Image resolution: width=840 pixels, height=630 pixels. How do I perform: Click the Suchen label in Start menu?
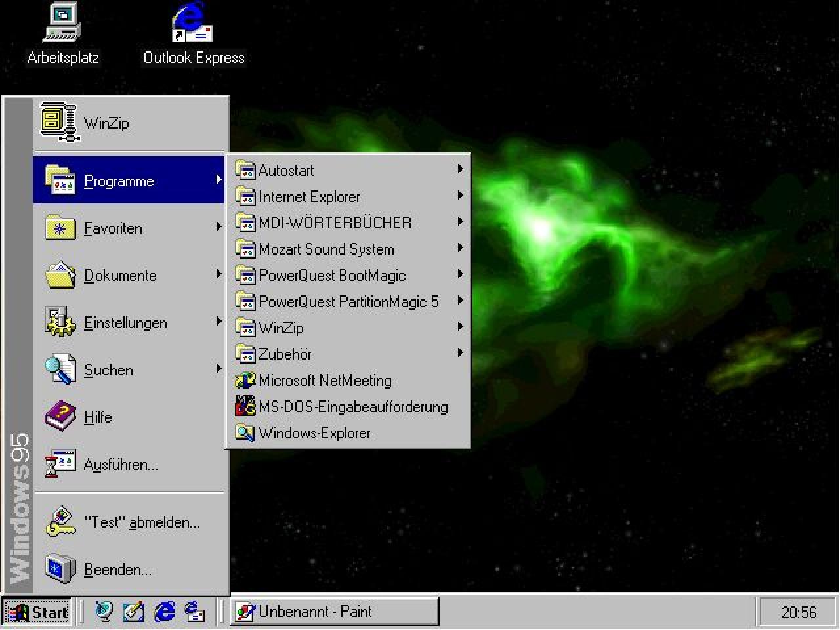108,369
